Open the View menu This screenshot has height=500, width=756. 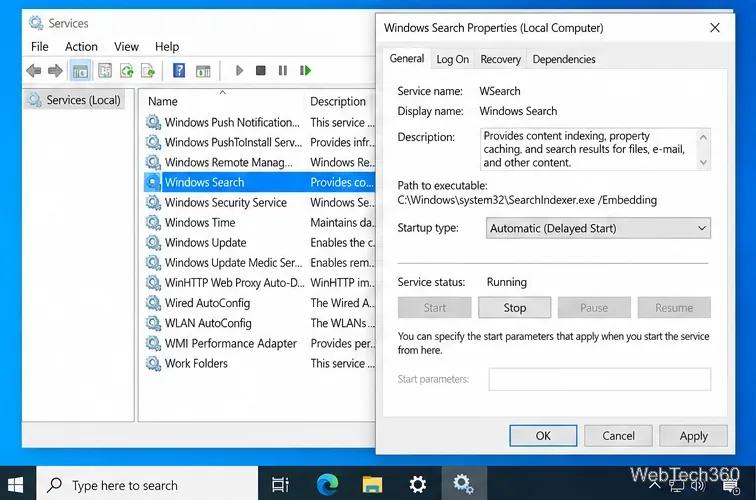tap(126, 47)
